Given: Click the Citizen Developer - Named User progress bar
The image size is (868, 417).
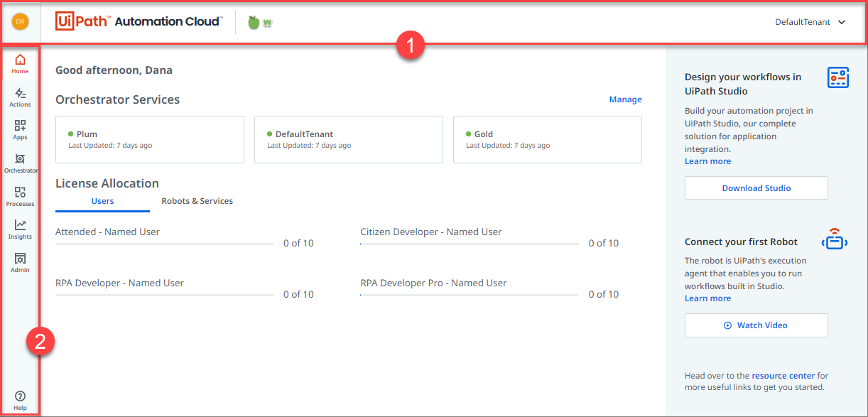Looking at the screenshot, I should [470, 244].
